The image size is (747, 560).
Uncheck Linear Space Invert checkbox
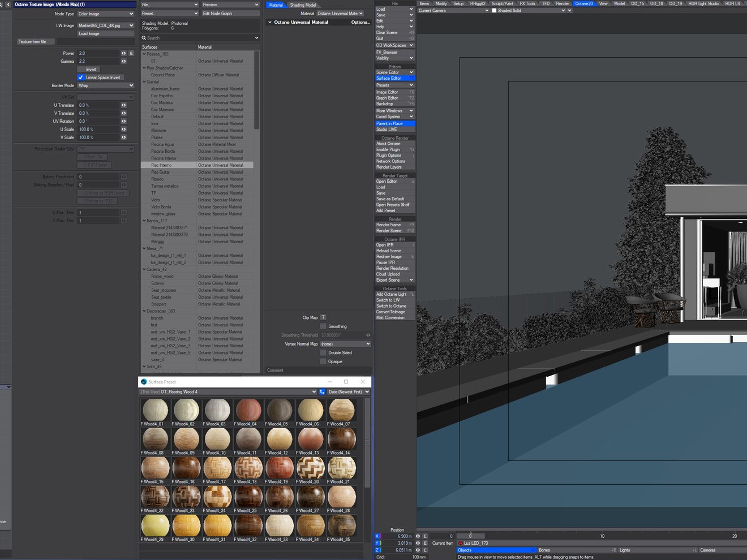point(81,77)
